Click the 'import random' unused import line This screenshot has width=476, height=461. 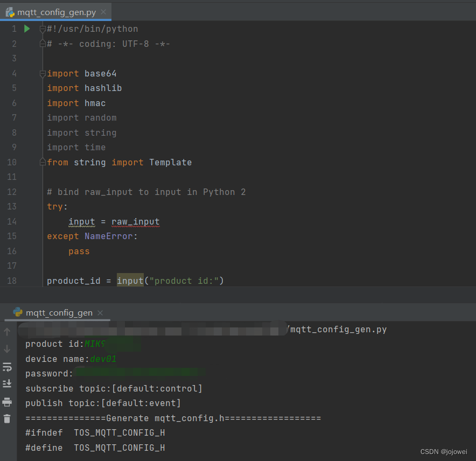[82, 118]
